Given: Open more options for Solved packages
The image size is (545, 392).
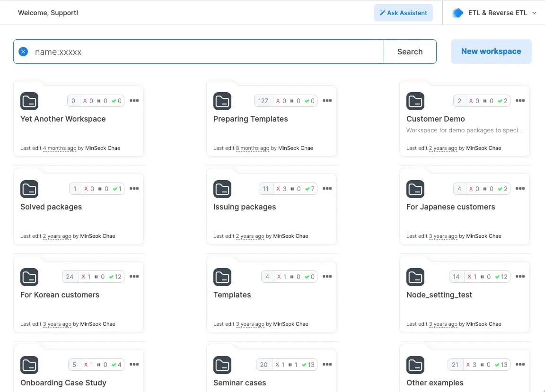Looking at the screenshot, I should click(x=134, y=188).
